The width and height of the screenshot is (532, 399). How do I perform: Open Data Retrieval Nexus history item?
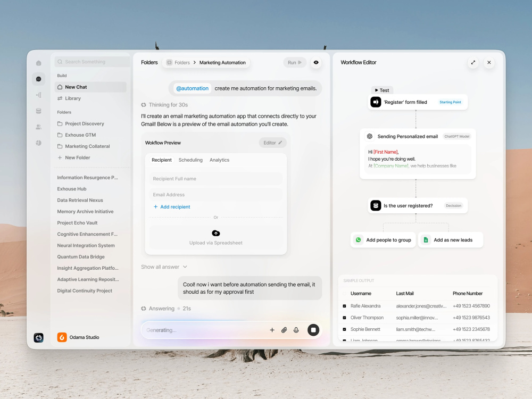tap(80, 200)
